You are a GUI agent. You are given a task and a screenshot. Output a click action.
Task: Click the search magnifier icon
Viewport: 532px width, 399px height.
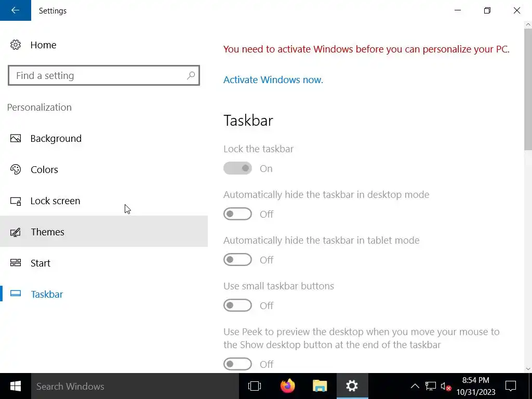191,75
